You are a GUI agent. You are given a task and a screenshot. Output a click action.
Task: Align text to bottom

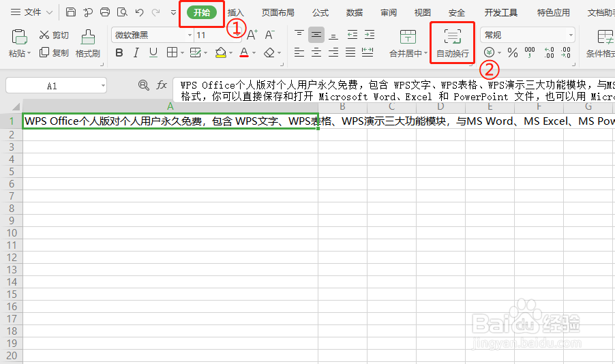click(x=333, y=35)
